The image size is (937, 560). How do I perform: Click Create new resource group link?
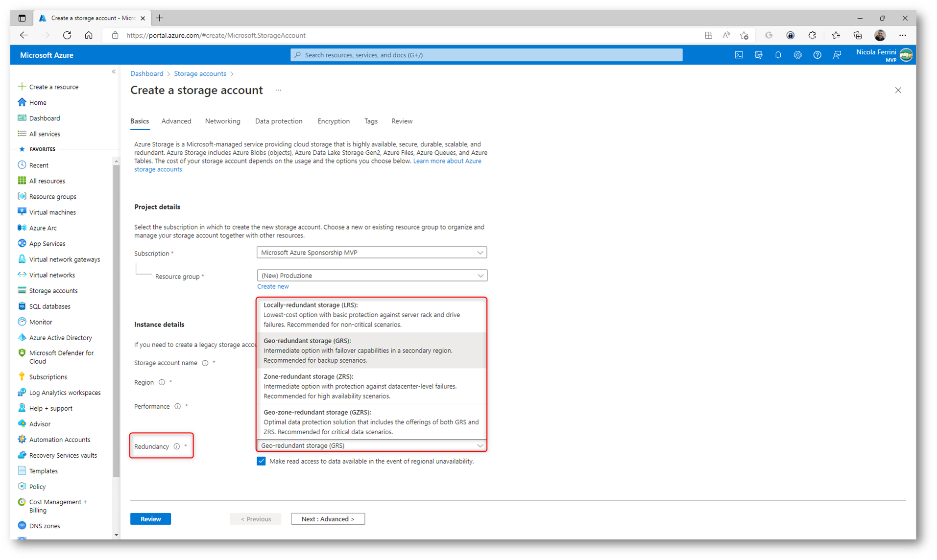pyautogui.click(x=273, y=286)
